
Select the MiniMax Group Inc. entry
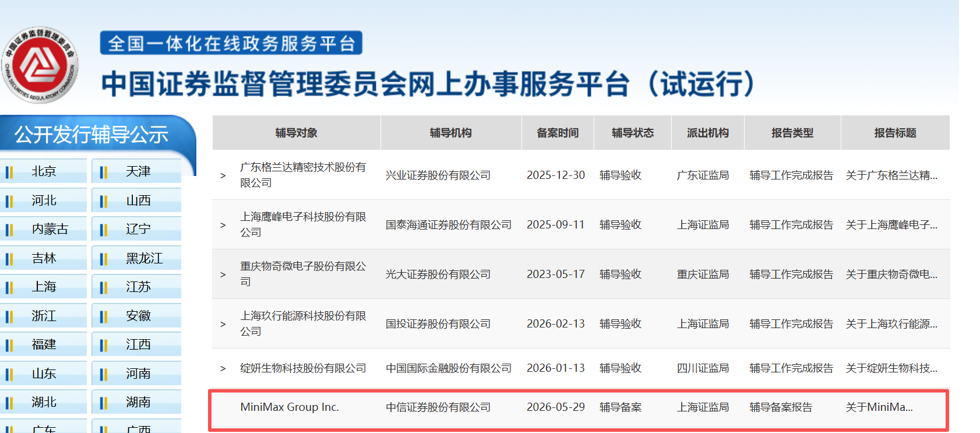[290, 407]
